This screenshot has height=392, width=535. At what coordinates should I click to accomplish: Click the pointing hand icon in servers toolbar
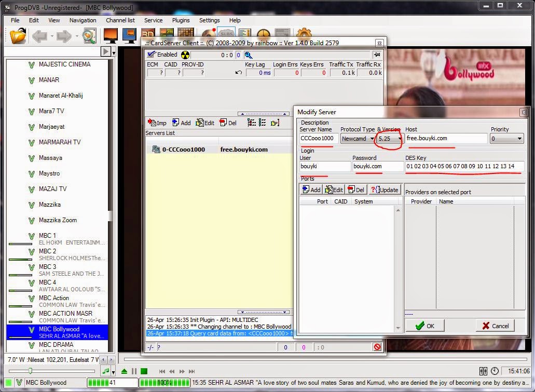275,123
